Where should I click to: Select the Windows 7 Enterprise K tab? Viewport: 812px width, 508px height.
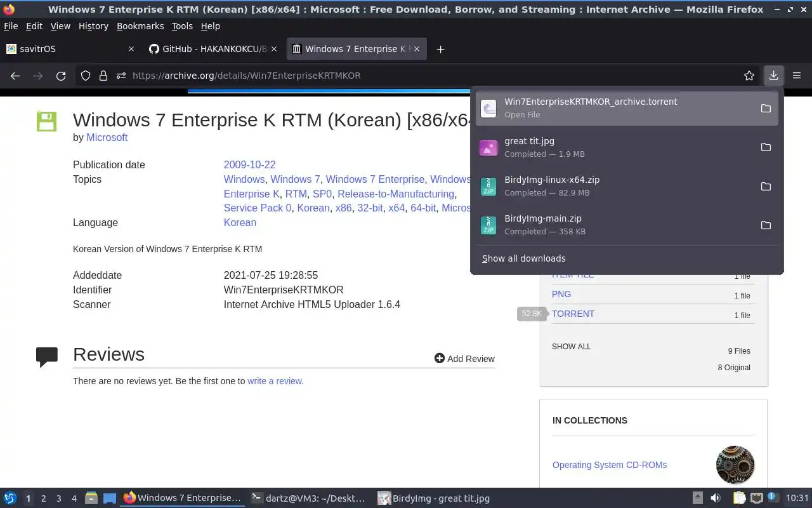tap(357, 49)
